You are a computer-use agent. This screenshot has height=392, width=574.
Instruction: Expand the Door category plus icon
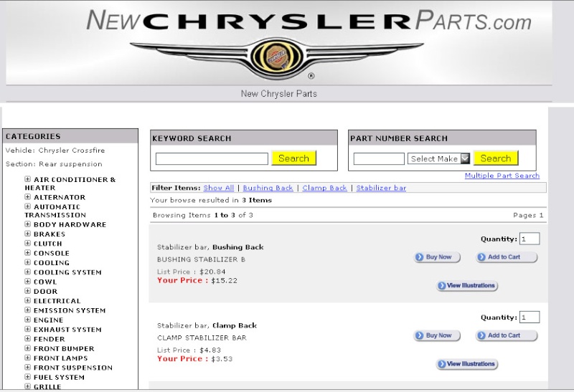click(27, 291)
